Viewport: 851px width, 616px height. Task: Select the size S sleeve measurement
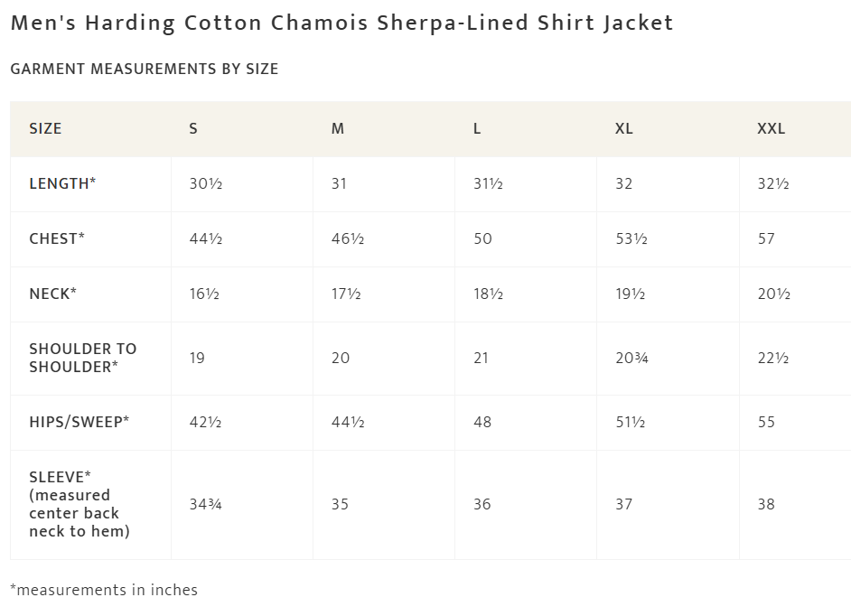206,504
